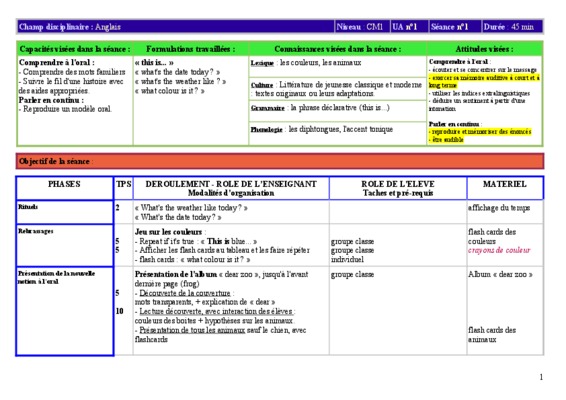
Task: Click the 'Champ disciplinaire : Anglais' header cell
Action: coord(176,27)
